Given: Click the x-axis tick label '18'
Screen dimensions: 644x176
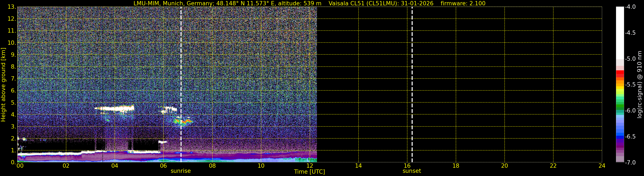Looking at the screenshot, I should coord(456,166).
